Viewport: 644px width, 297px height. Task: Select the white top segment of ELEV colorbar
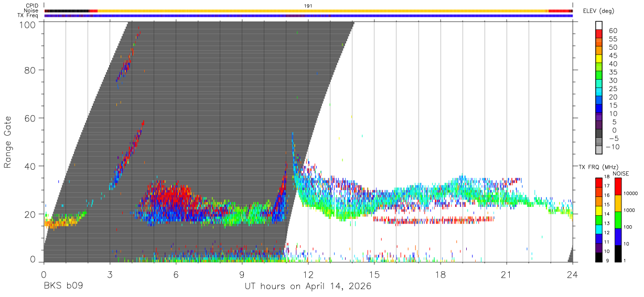tap(599, 25)
